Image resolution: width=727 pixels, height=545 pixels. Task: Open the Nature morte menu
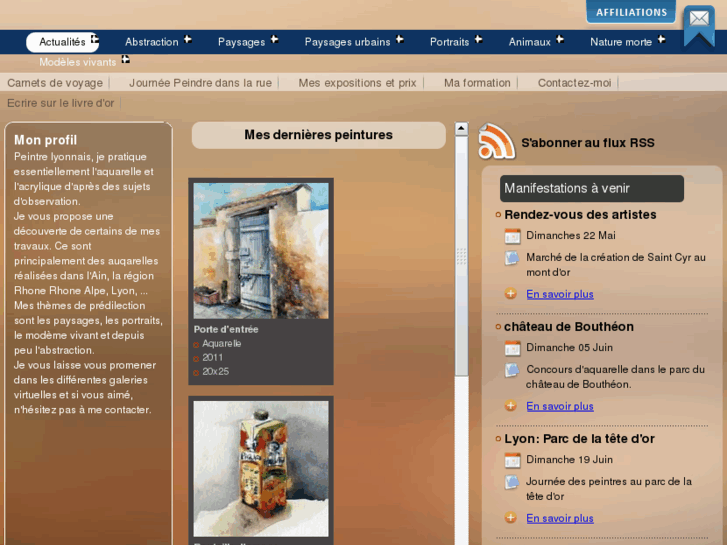621,42
